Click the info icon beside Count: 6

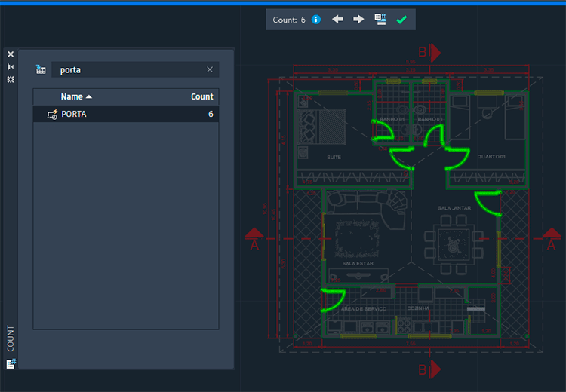316,20
